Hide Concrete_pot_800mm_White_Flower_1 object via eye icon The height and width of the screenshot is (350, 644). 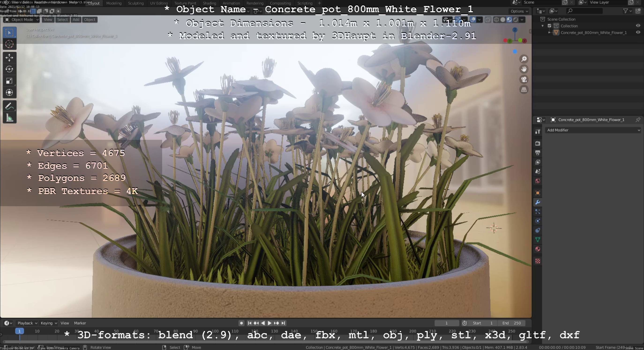(638, 33)
